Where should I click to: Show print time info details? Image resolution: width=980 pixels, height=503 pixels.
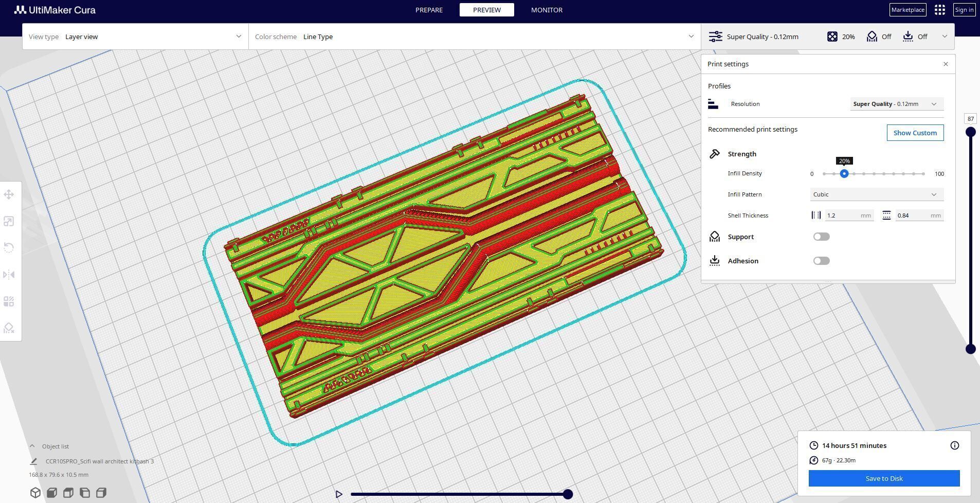tap(955, 445)
